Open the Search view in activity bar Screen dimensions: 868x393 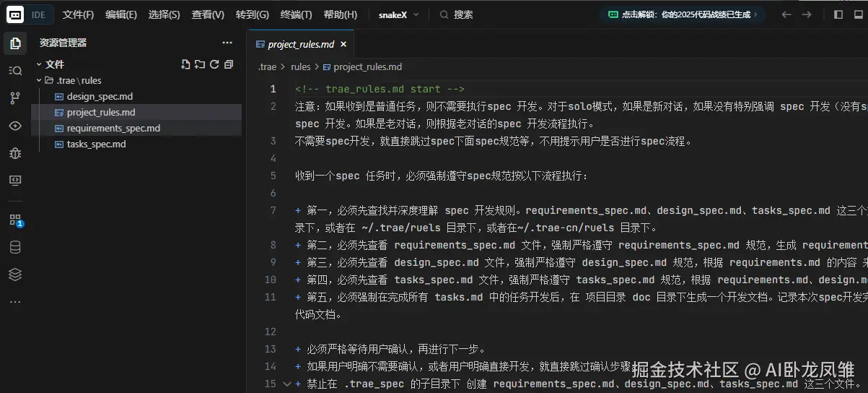point(15,71)
